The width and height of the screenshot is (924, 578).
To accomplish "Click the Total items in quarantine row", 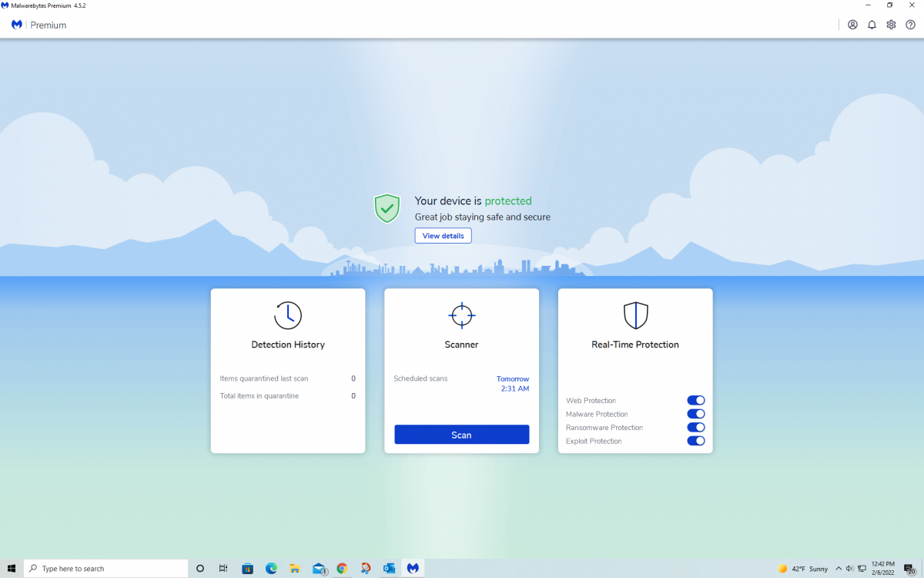I will pos(288,396).
